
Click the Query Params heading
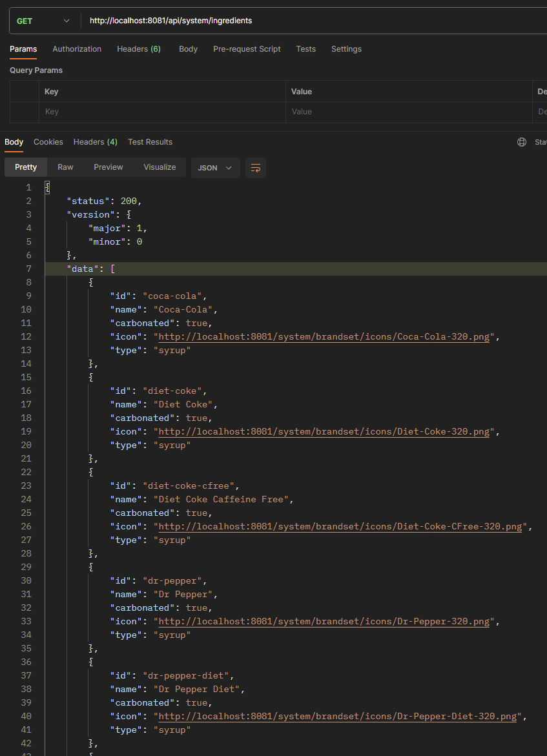coord(36,70)
